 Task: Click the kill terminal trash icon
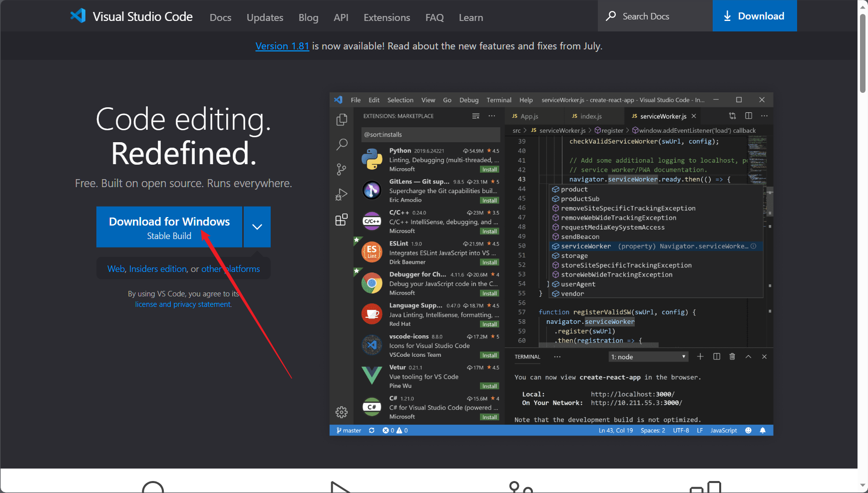pos(732,356)
